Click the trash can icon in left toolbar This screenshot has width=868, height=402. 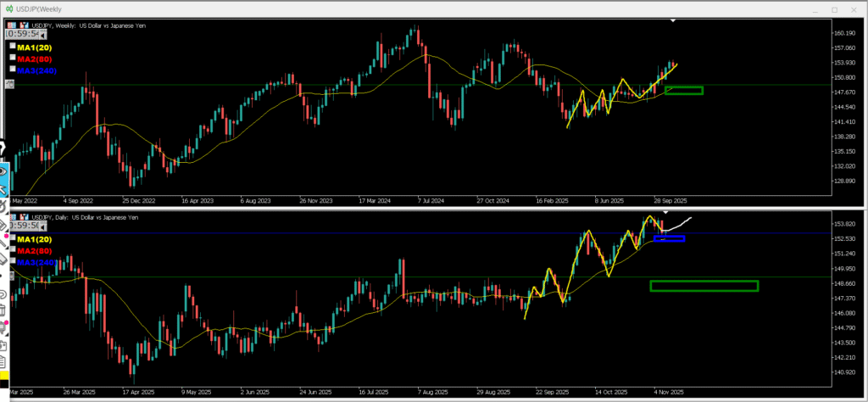click(3, 310)
